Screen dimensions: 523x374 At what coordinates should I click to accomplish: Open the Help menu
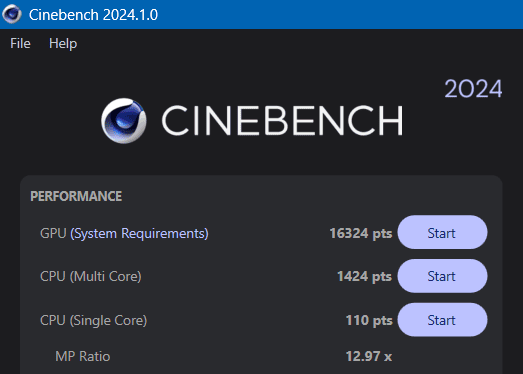pyautogui.click(x=63, y=44)
